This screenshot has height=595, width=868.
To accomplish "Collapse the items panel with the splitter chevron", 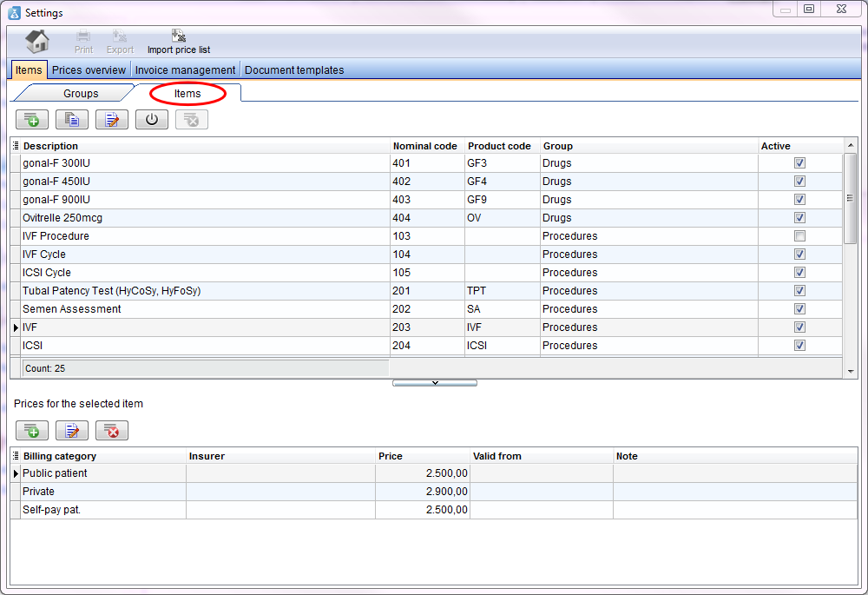I will click(x=435, y=383).
